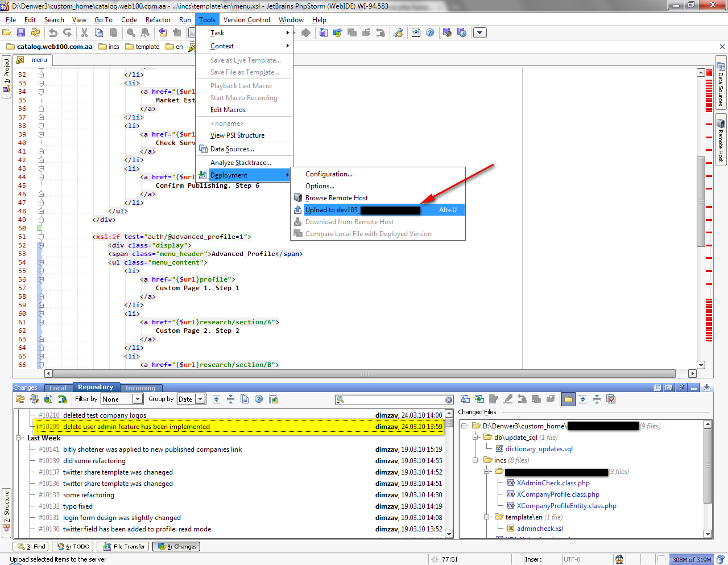Select Edit Macros menu item
The height and width of the screenshot is (565, 728).
click(x=245, y=110)
